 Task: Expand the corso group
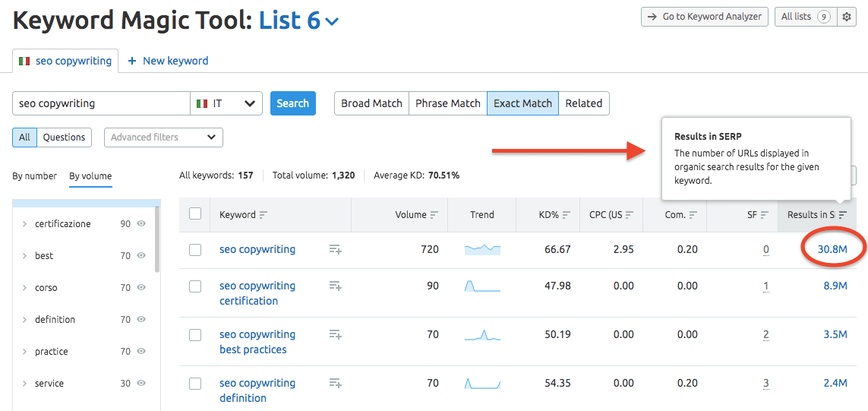coord(24,288)
